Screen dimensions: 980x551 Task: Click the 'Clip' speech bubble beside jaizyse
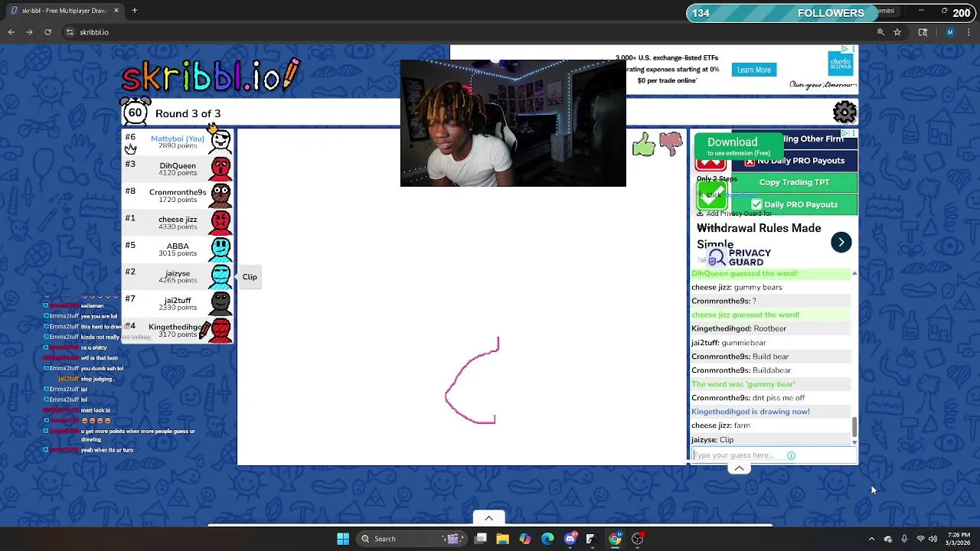coord(250,277)
